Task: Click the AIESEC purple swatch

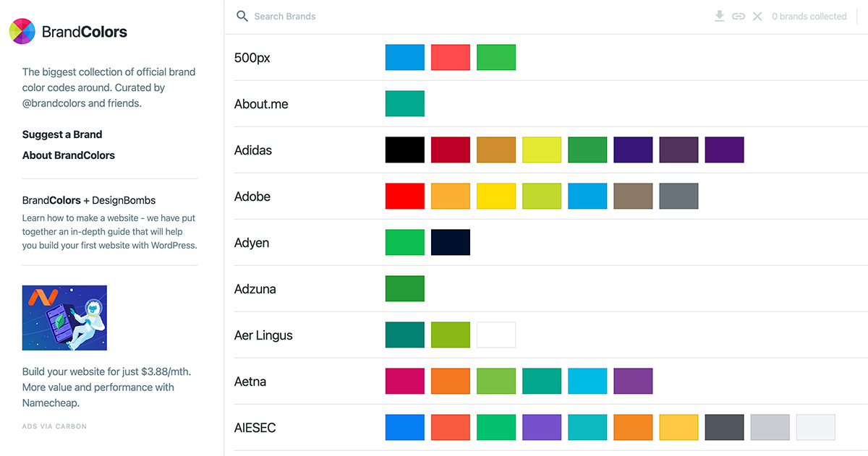Action: point(541,427)
